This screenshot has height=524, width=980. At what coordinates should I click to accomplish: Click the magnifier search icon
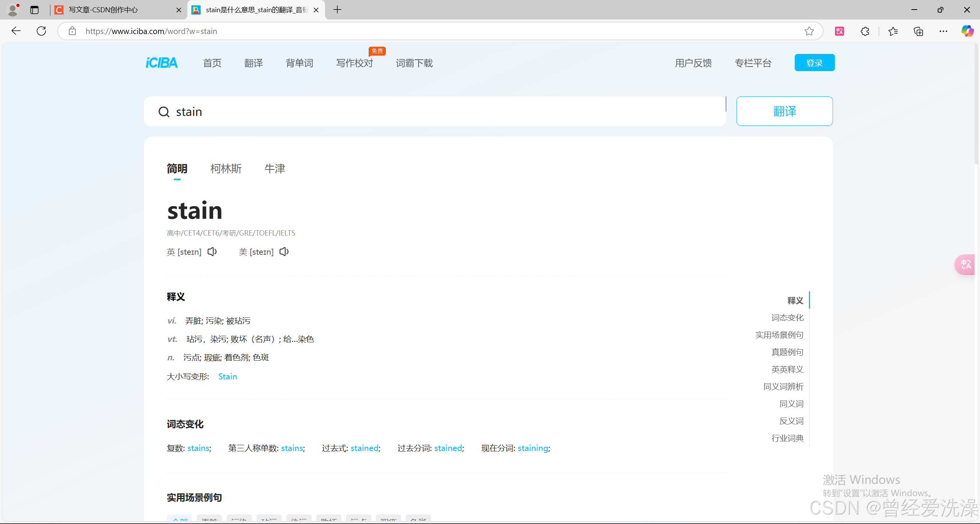[x=164, y=112]
